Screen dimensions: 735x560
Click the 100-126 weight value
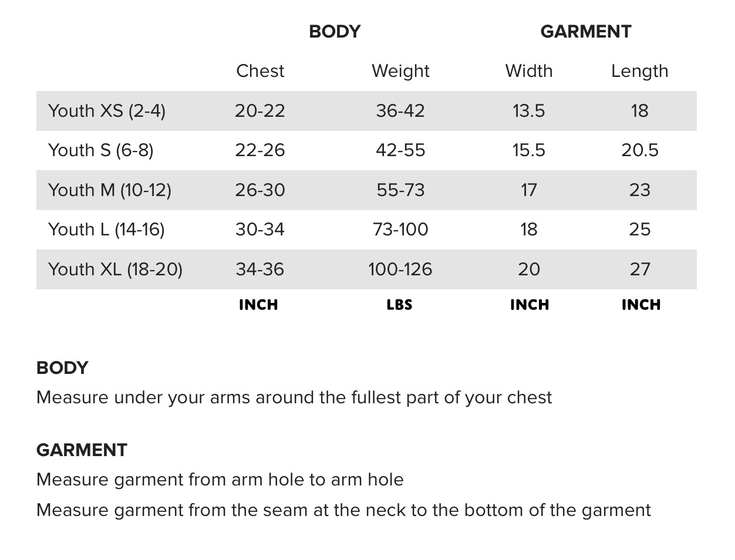pyautogui.click(x=400, y=269)
